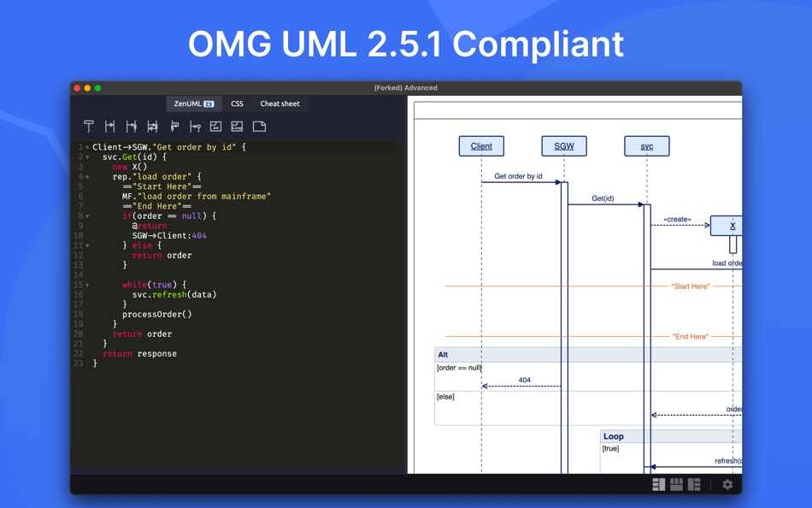Open the ZenUML tab

tap(194, 103)
